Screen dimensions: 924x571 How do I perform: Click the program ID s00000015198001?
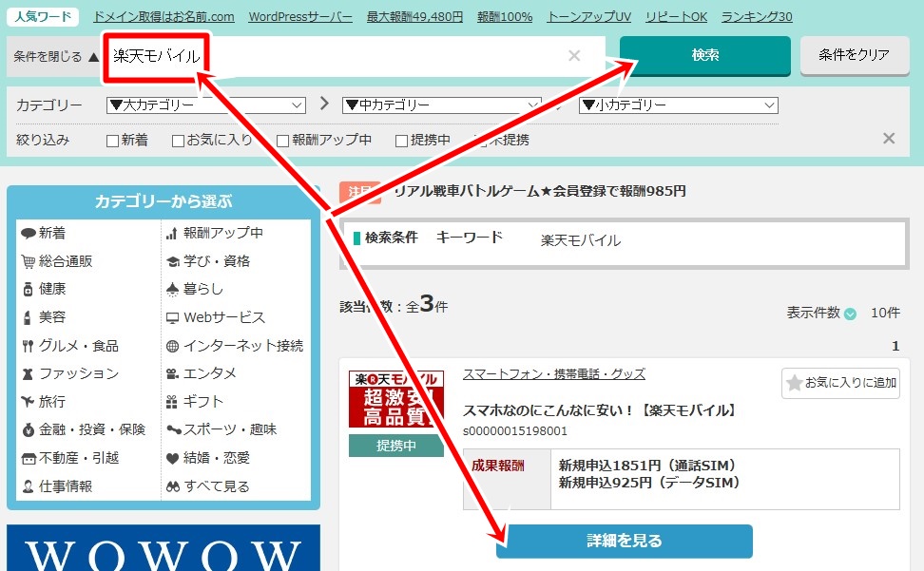click(515, 431)
